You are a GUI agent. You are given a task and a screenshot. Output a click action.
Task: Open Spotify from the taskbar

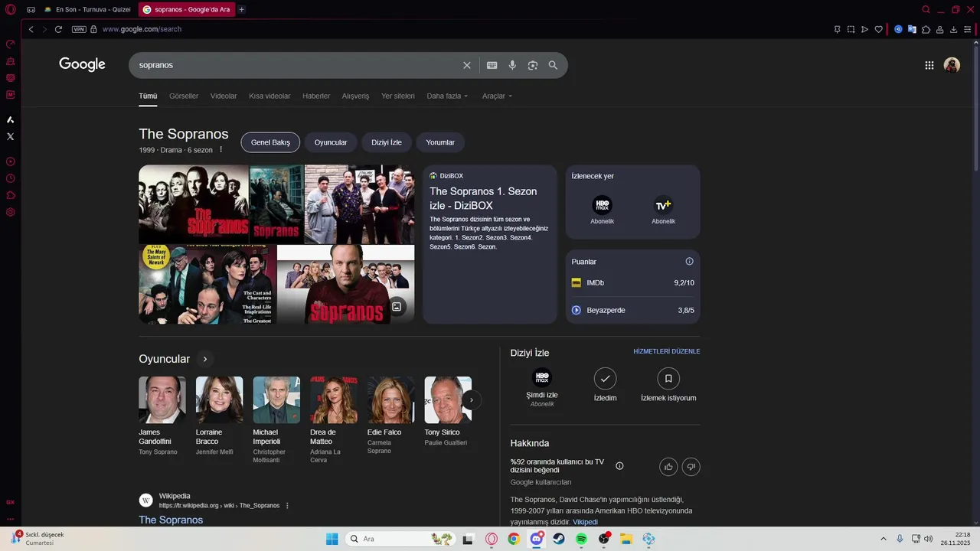point(581,539)
